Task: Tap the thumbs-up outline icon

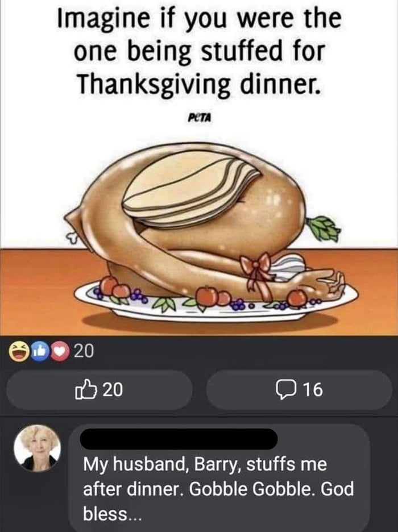Action: coord(83,390)
